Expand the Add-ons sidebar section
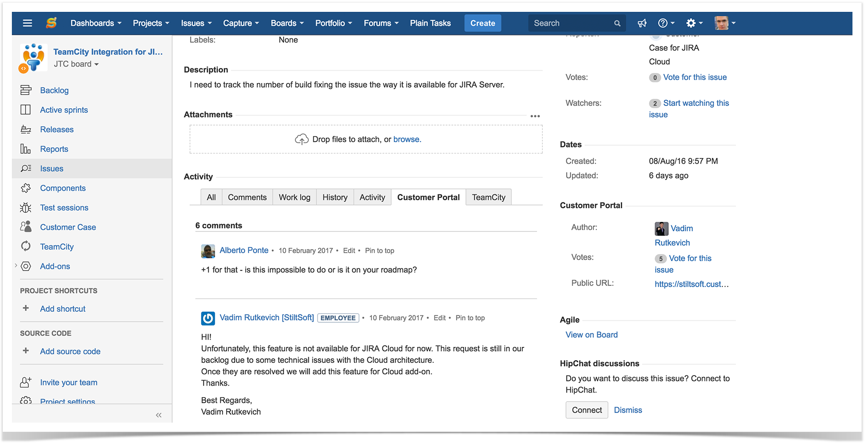The width and height of the screenshot is (868, 445). coord(16,266)
